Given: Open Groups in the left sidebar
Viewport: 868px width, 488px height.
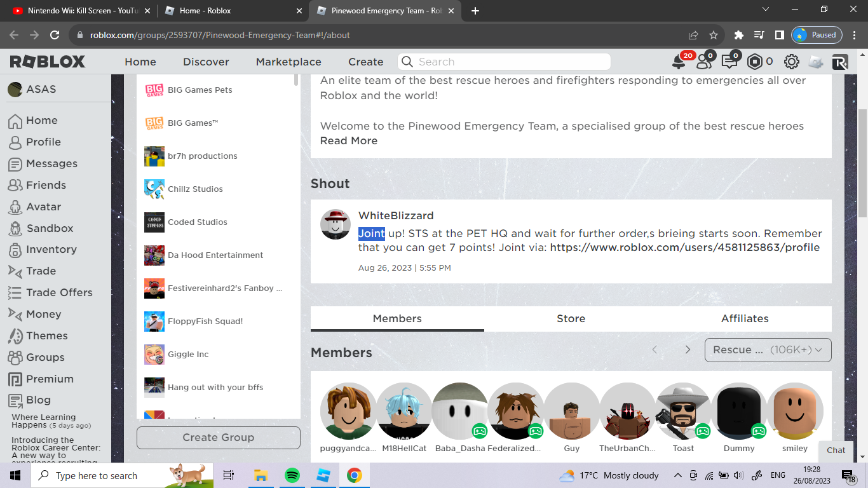Looking at the screenshot, I should 45,357.
